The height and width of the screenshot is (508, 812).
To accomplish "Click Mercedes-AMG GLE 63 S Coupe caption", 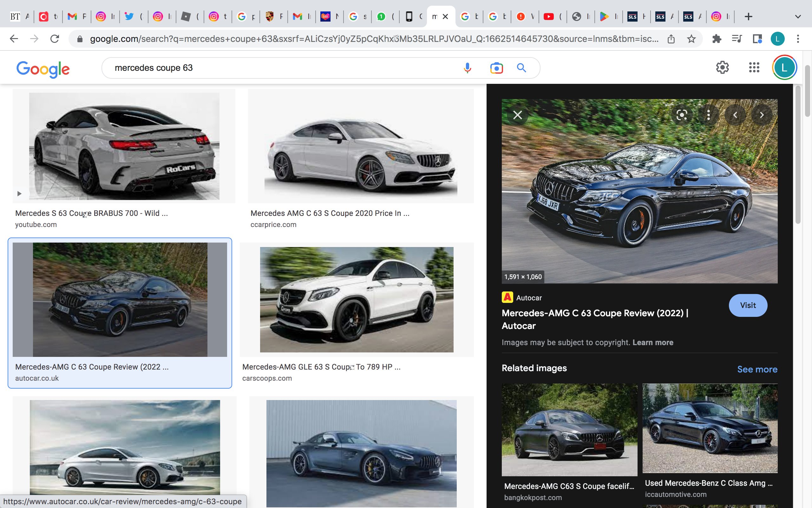I will click(x=321, y=367).
